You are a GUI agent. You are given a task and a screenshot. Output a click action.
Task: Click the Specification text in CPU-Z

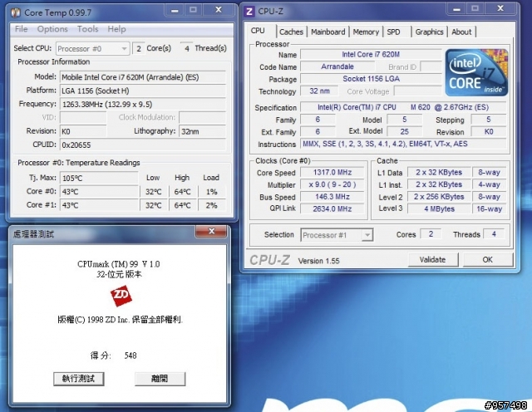click(x=403, y=107)
